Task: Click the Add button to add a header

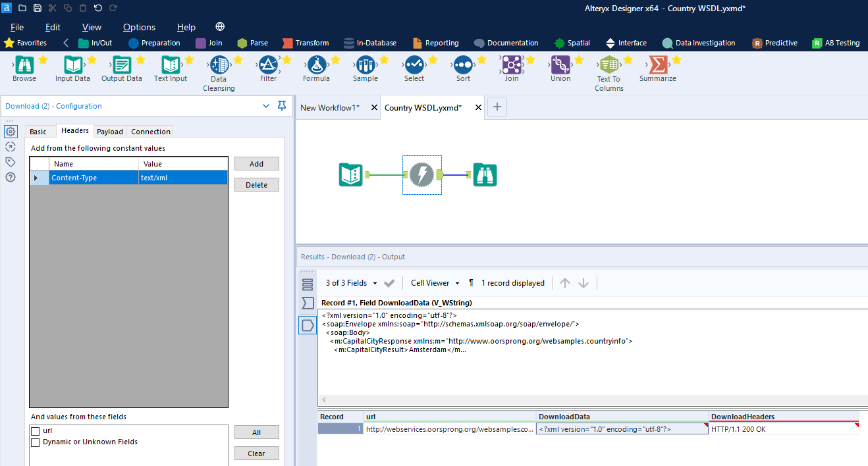Action: (256, 163)
